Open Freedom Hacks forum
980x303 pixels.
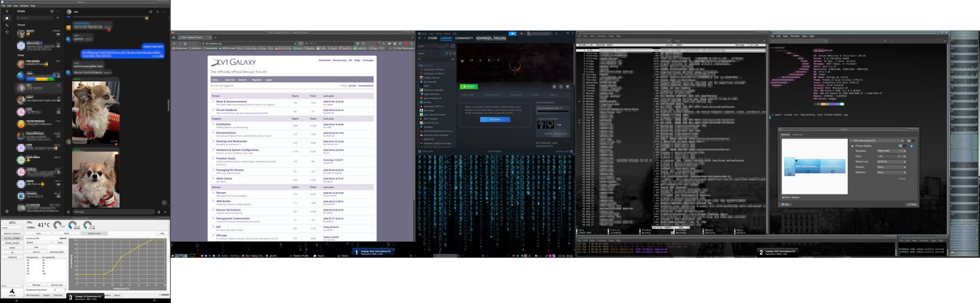[226, 159]
